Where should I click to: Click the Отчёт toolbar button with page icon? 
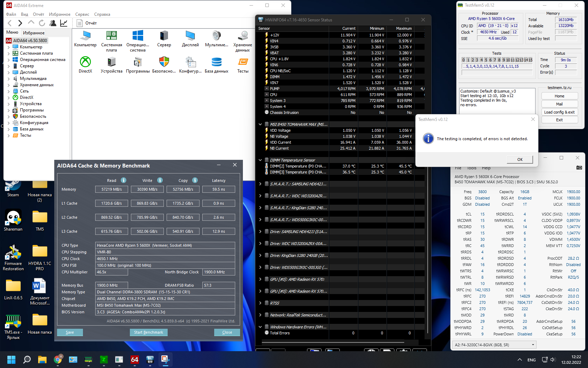tap(87, 23)
